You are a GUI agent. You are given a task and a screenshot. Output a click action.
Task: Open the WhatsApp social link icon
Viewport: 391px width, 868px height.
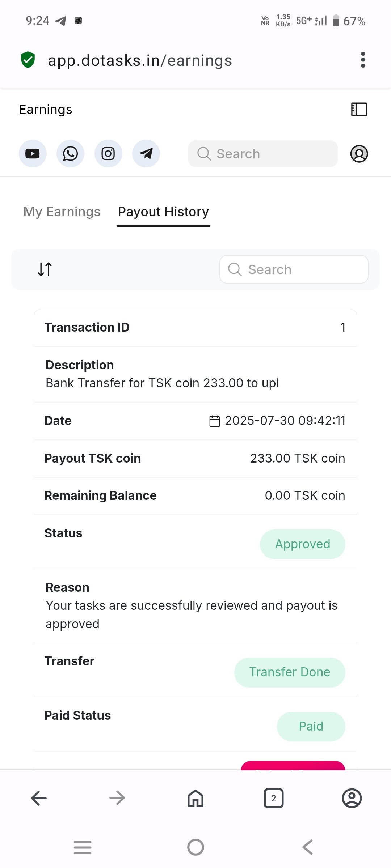coord(70,154)
